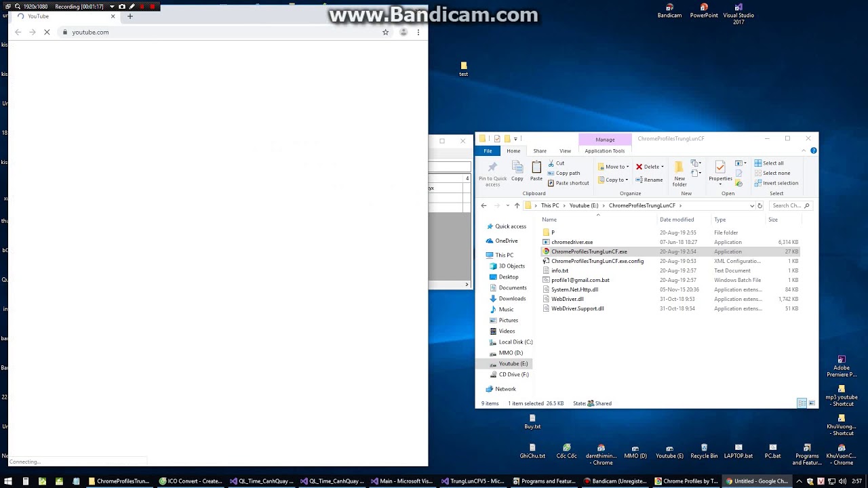
Task: Select WebDriver.Support.dll in file list
Action: pos(577,308)
